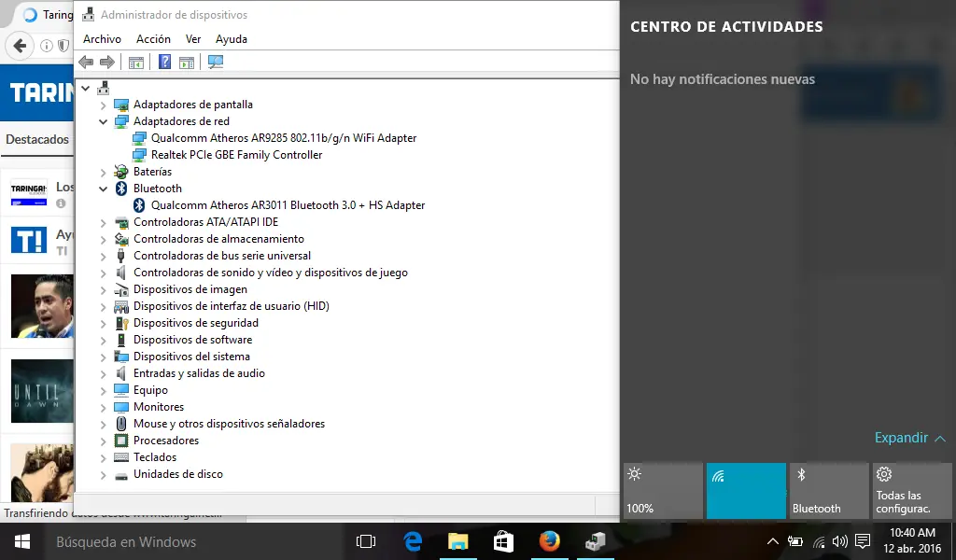
Task: Toggle the Bluetooth quick action tile
Action: coord(829,491)
